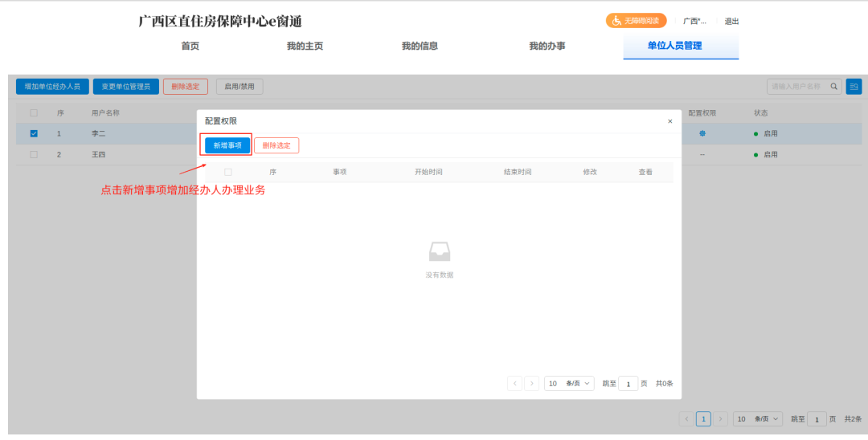Check the checkbox for user 王四
868x440 pixels.
click(x=34, y=154)
